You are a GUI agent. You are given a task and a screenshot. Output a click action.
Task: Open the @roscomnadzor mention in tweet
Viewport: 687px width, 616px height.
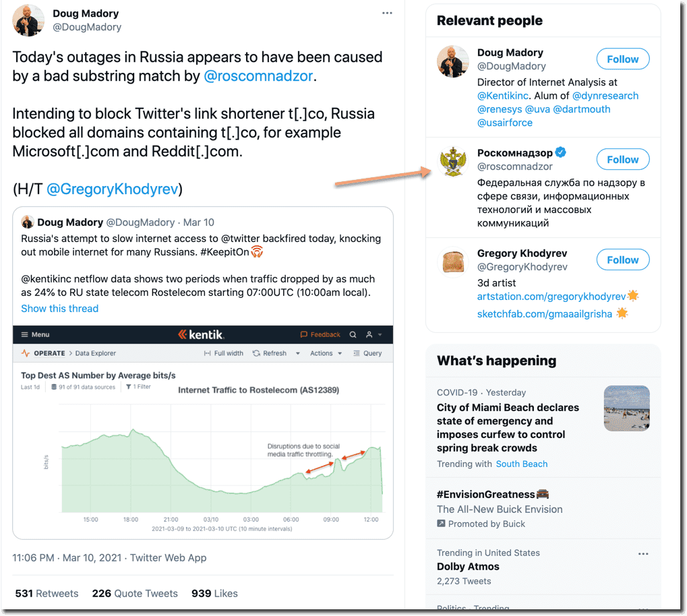click(x=258, y=76)
